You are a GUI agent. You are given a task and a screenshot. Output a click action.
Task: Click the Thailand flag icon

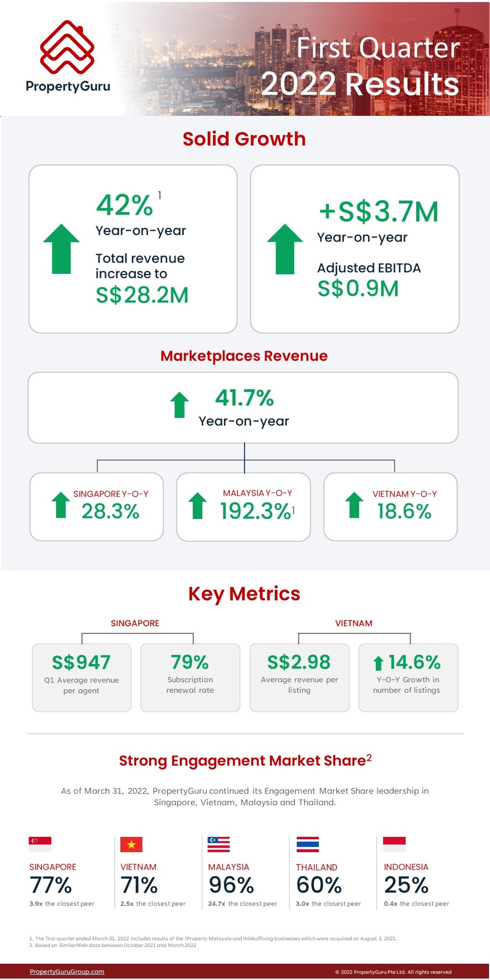click(x=308, y=845)
